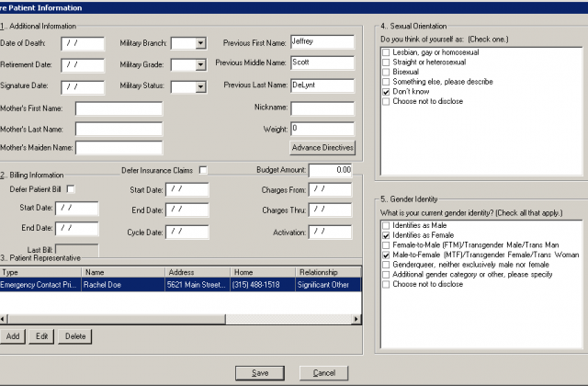
Task: Edit the selected patient representative
Action: click(42, 336)
